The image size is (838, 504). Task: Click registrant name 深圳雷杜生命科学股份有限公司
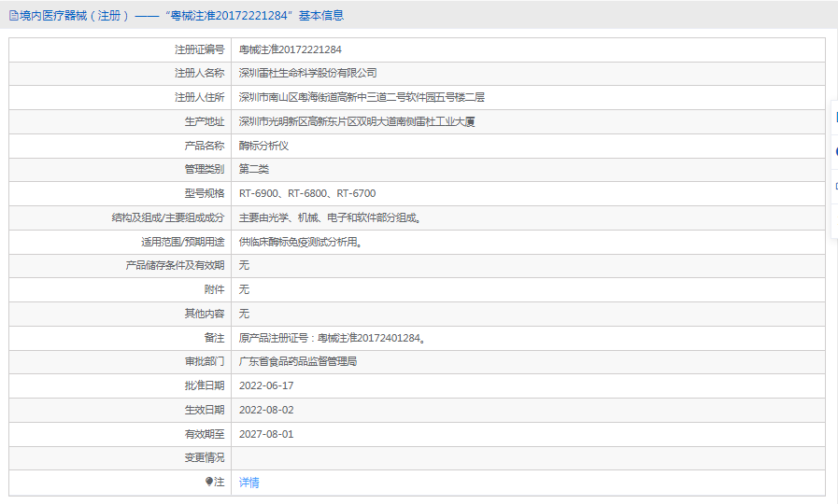click(308, 73)
